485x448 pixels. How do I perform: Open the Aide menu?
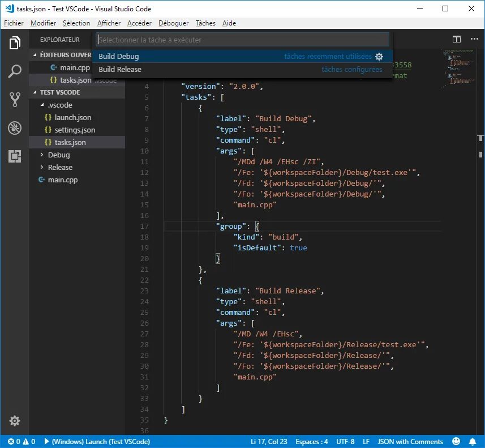pos(229,23)
